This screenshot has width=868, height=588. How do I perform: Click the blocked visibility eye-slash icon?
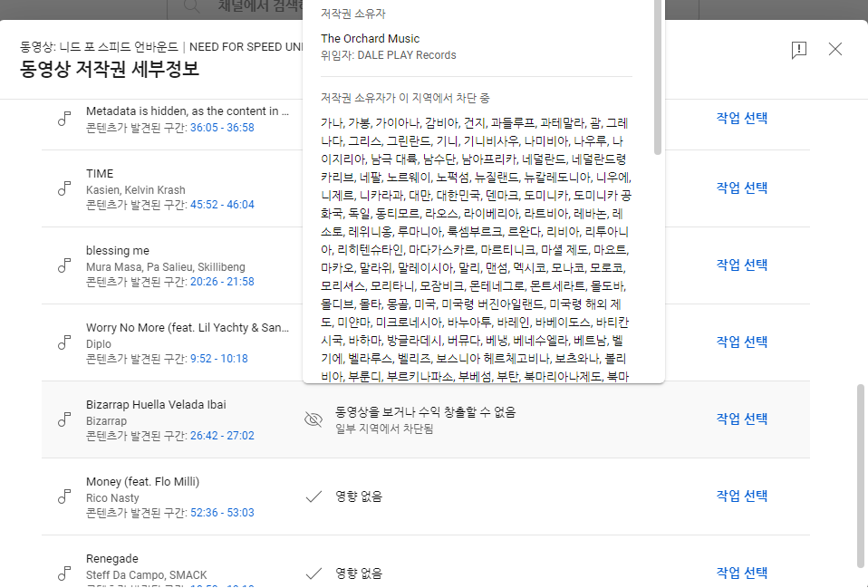(x=313, y=419)
